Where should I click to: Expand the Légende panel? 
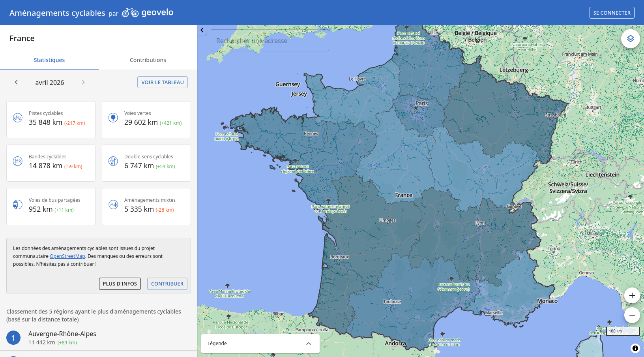[308, 344]
